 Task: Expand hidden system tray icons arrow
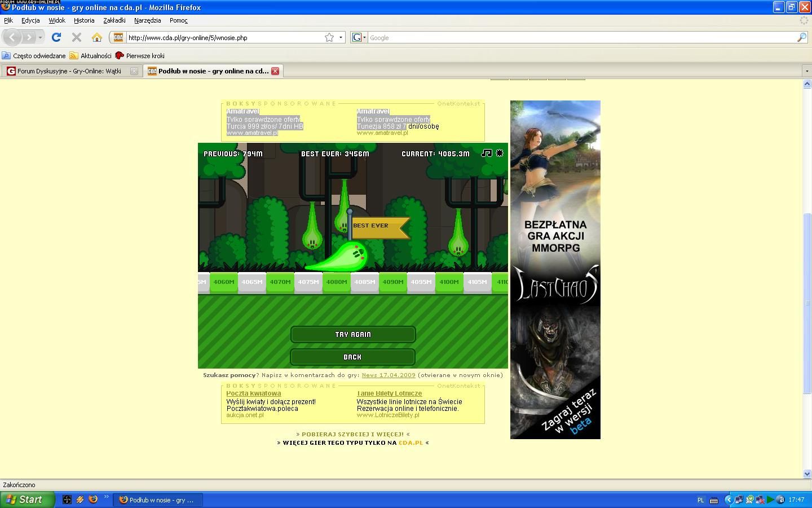point(728,500)
